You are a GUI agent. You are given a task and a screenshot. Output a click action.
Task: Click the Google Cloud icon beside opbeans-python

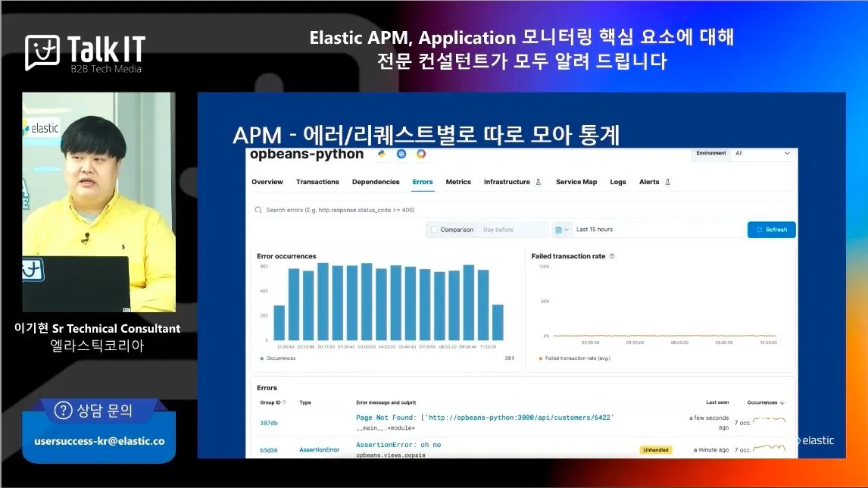pos(421,154)
